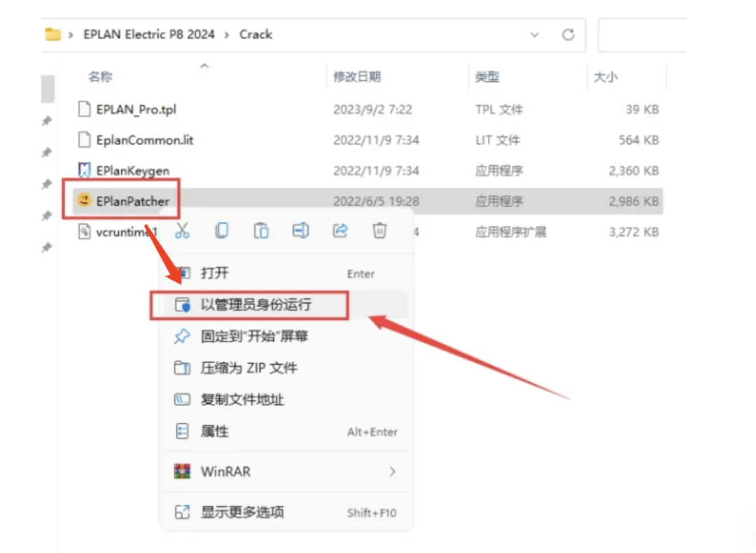Click the Copy icon in context menu

(222, 230)
